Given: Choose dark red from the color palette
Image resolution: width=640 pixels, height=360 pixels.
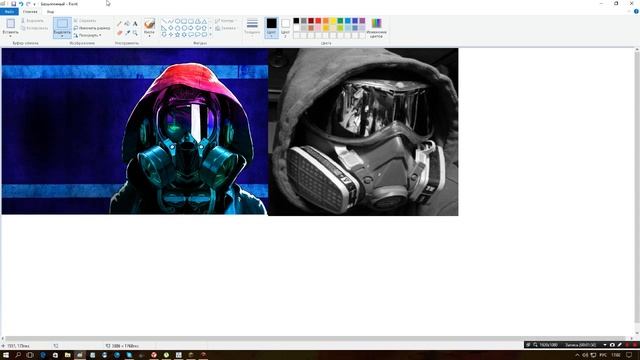Looking at the screenshot, I should pos(311,20).
